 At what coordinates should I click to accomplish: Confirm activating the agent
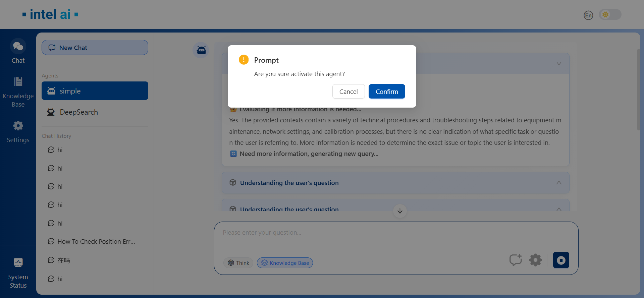coord(386,92)
